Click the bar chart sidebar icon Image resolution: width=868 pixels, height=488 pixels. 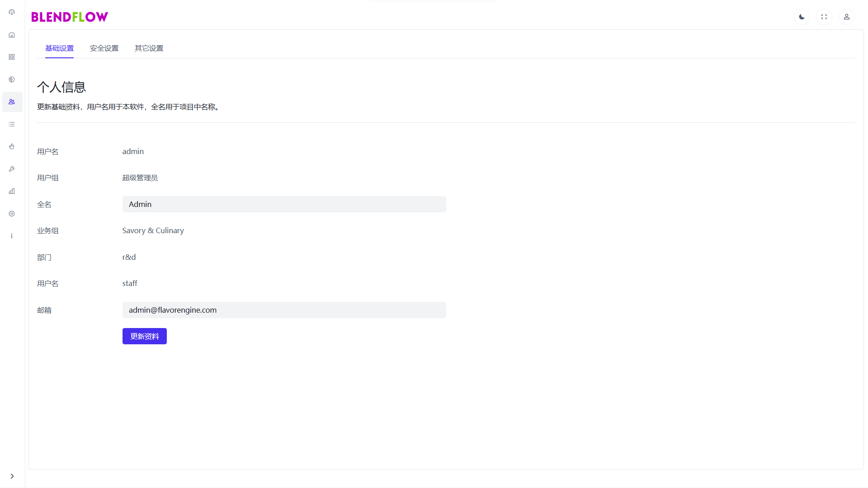[12, 191]
